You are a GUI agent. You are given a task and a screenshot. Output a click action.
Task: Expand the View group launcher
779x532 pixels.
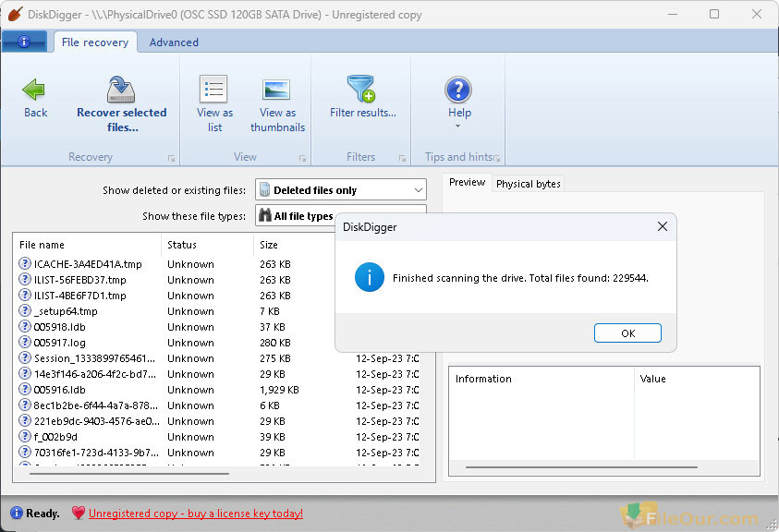pyautogui.click(x=302, y=159)
